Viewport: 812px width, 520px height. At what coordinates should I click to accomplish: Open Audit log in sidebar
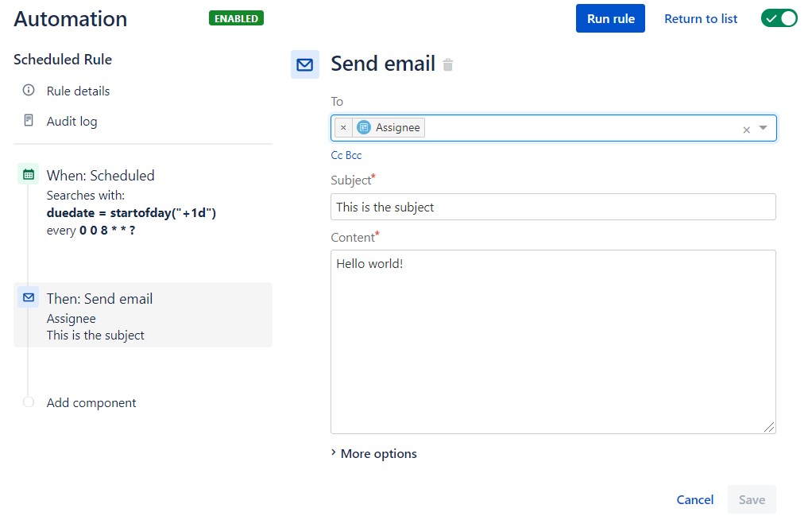coord(72,122)
